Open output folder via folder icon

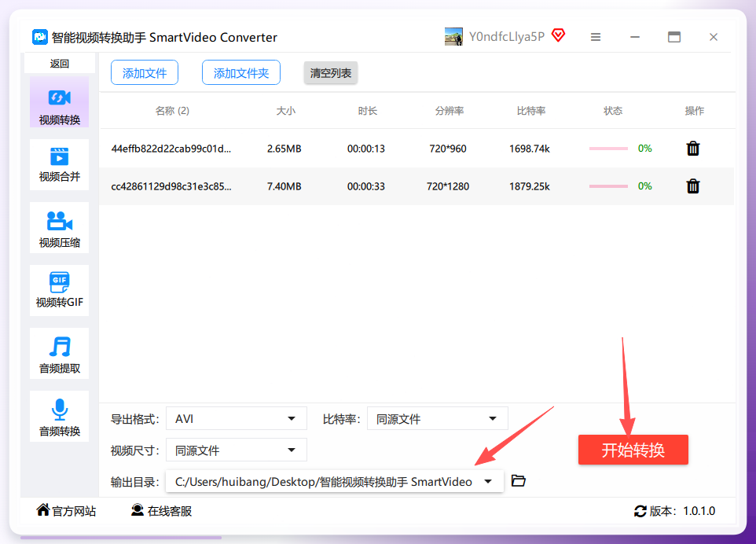coord(519,481)
